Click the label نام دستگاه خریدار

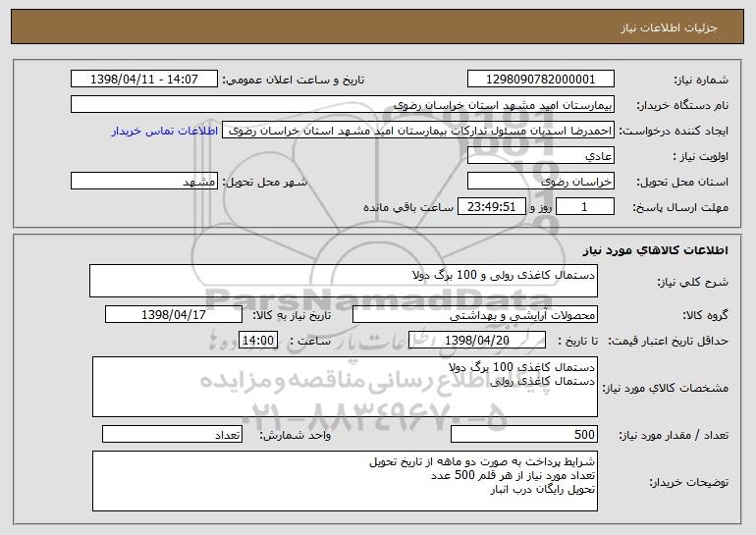click(682, 105)
